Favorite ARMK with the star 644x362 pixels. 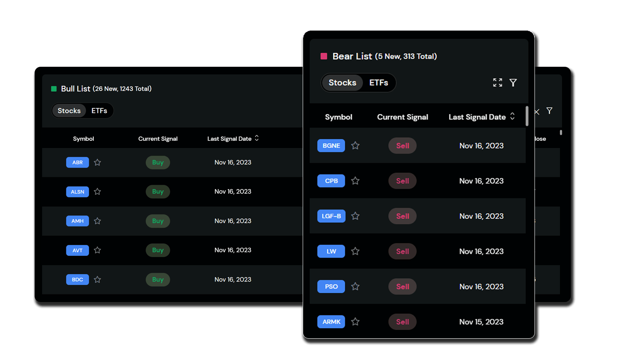pyautogui.click(x=355, y=322)
